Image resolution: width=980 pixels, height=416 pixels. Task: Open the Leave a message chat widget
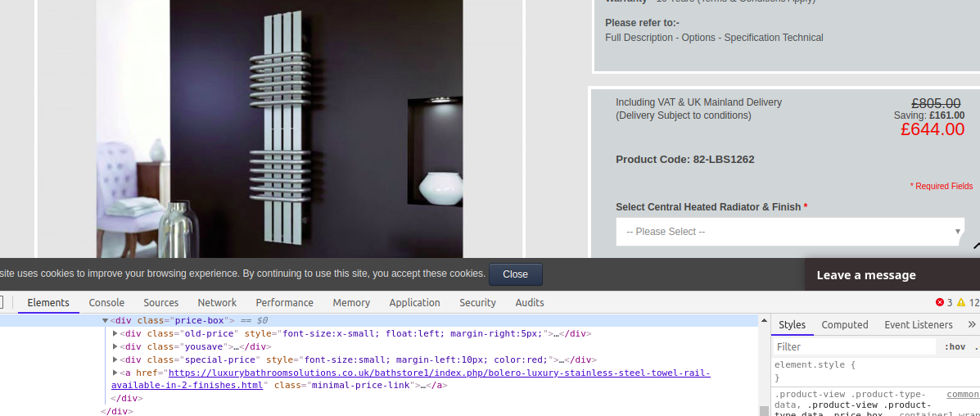point(866,275)
